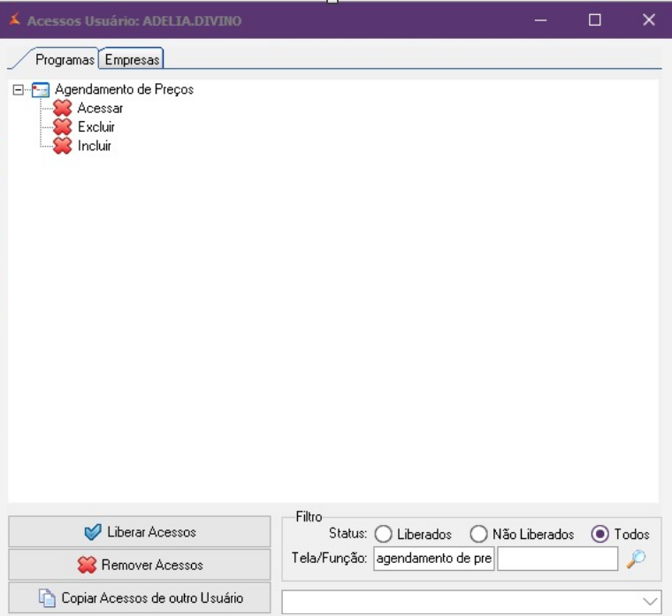Click the red X icon beside Incluir
This screenshot has height=616, width=672.
coord(63,146)
